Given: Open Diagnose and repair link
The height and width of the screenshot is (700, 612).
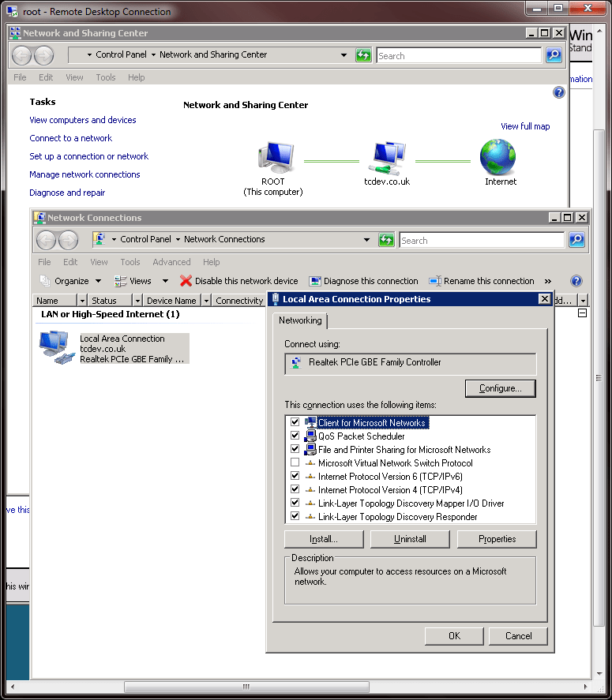Looking at the screenshot, I should point(67,193).
